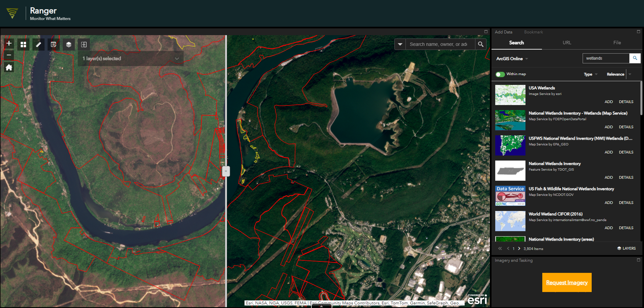This screenshot has width=644, height=308.
Task: Select the URL tab
Action: point(567,43)
